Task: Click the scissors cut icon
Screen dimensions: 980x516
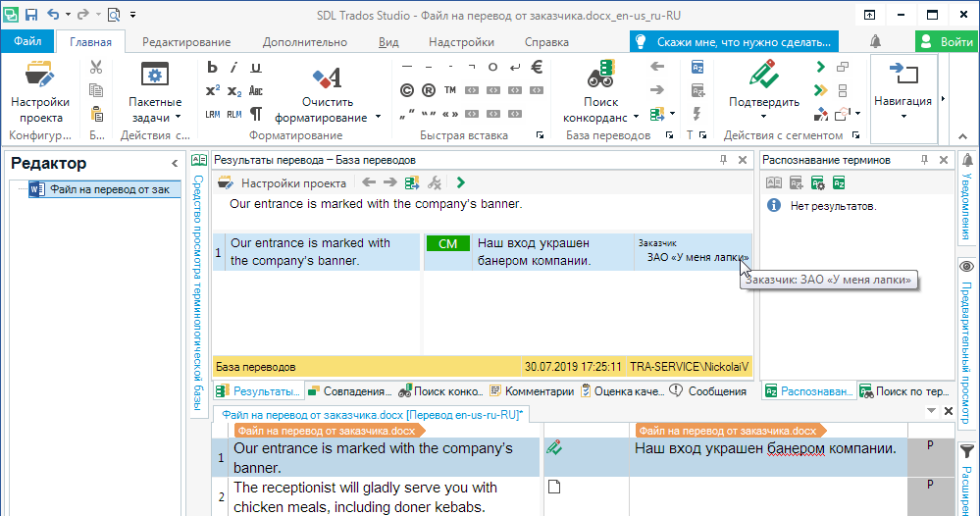Action: click(x=96, y=68)
